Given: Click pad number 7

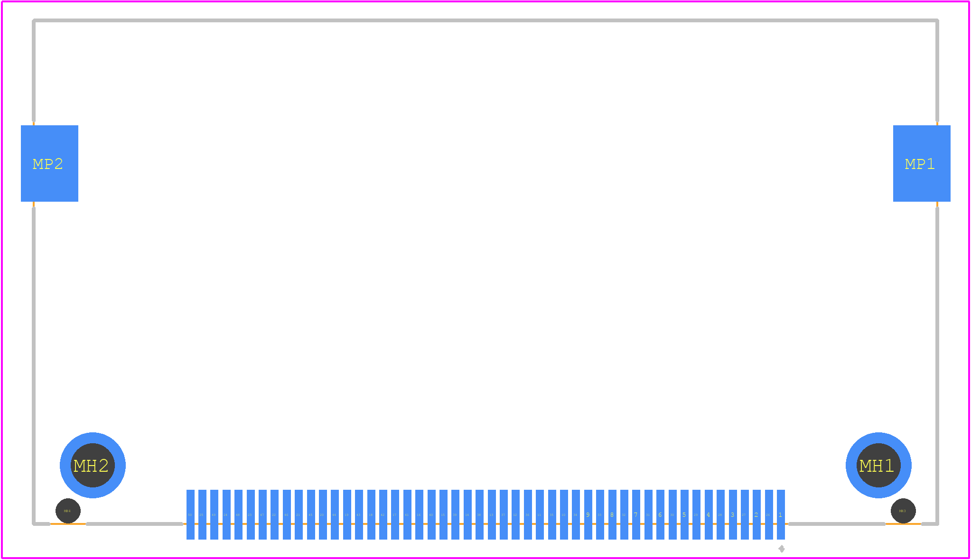Looking at the screenshot, I should point(636,514).
